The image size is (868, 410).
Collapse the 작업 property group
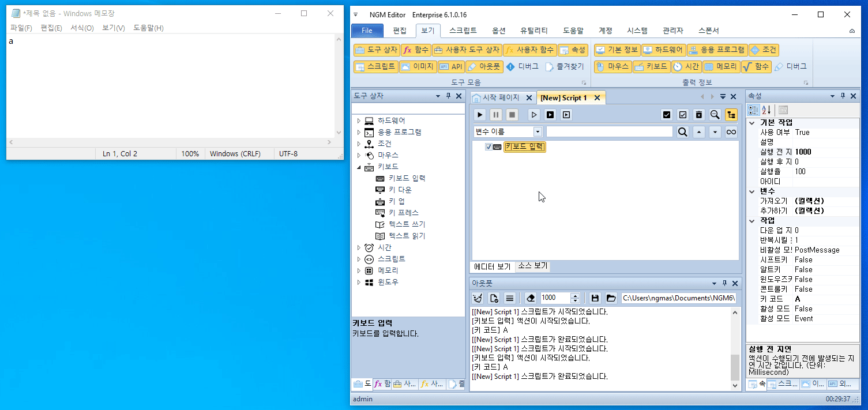752,220
